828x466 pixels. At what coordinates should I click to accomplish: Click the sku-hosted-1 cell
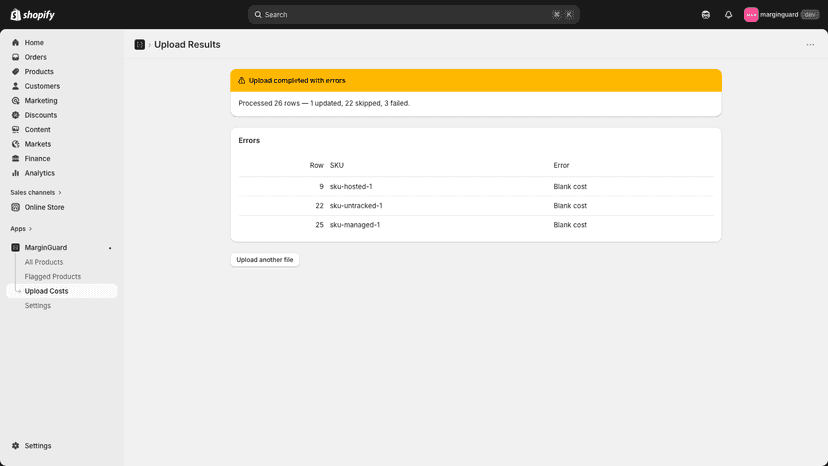351,187
